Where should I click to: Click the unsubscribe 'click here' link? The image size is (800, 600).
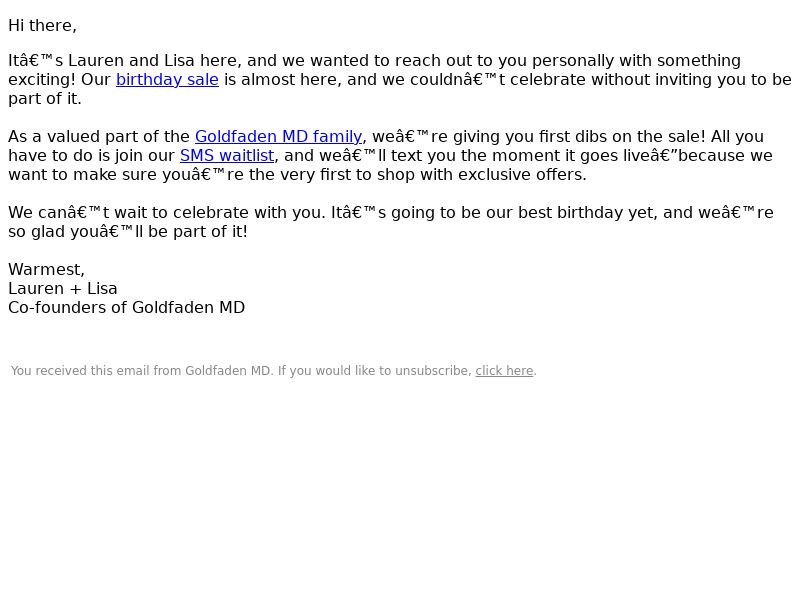[504, 371]
